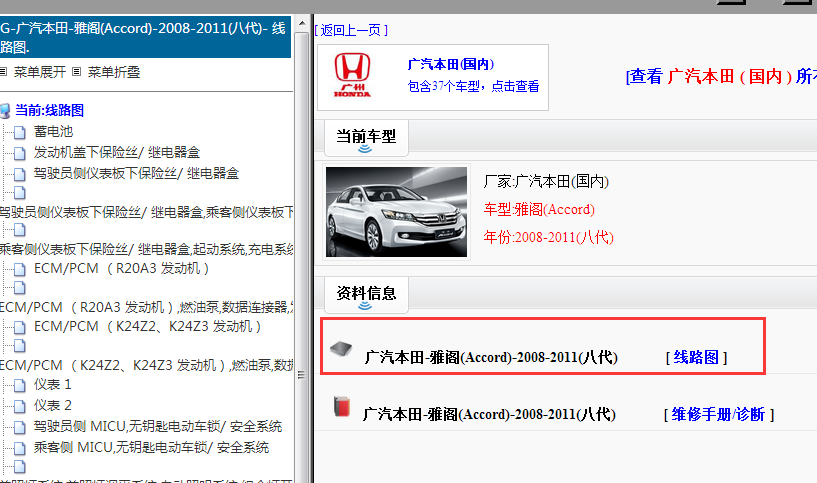Click page icon beside ECM/PCM（K24Z2、K24Z3 发动机）
The image size is (817, 483).
20,327
